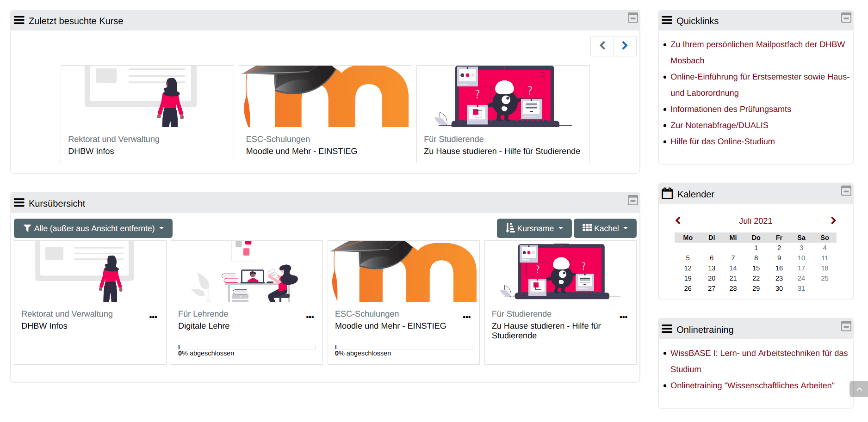Collapse the Zuletzt besuchte Kurse block

(x=632, y=18)
